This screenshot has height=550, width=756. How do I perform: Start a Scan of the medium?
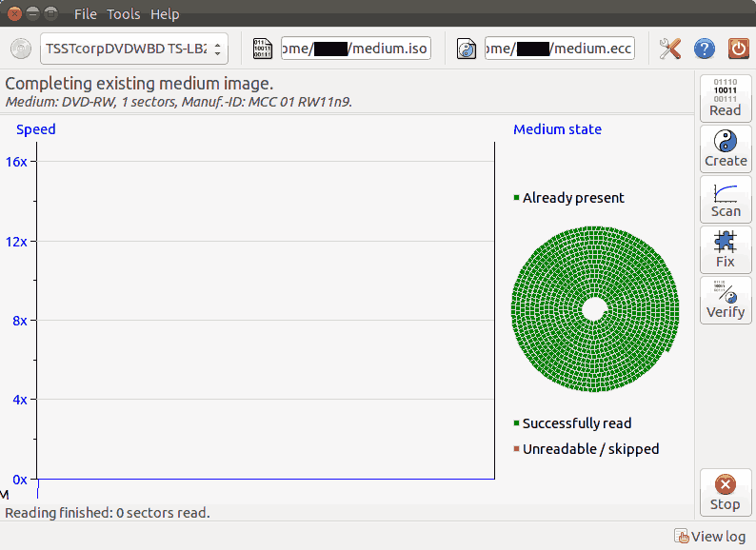point(725,200)
